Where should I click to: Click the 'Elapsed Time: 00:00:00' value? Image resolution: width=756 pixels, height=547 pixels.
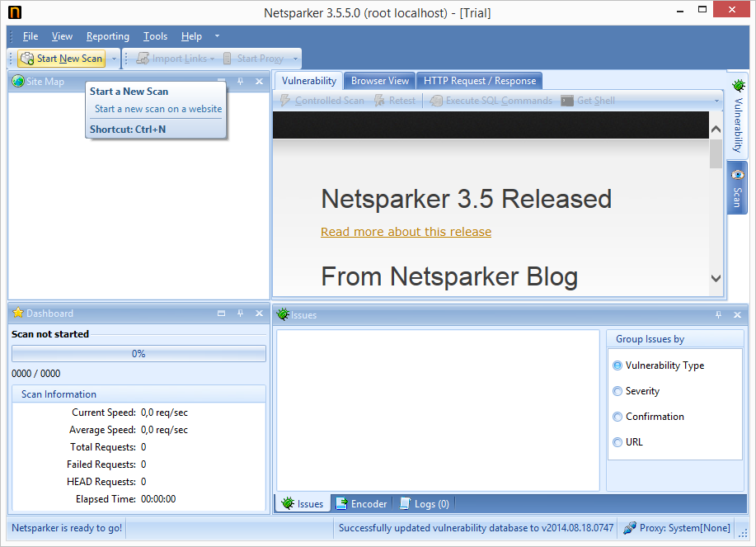[x=158, y=499]
